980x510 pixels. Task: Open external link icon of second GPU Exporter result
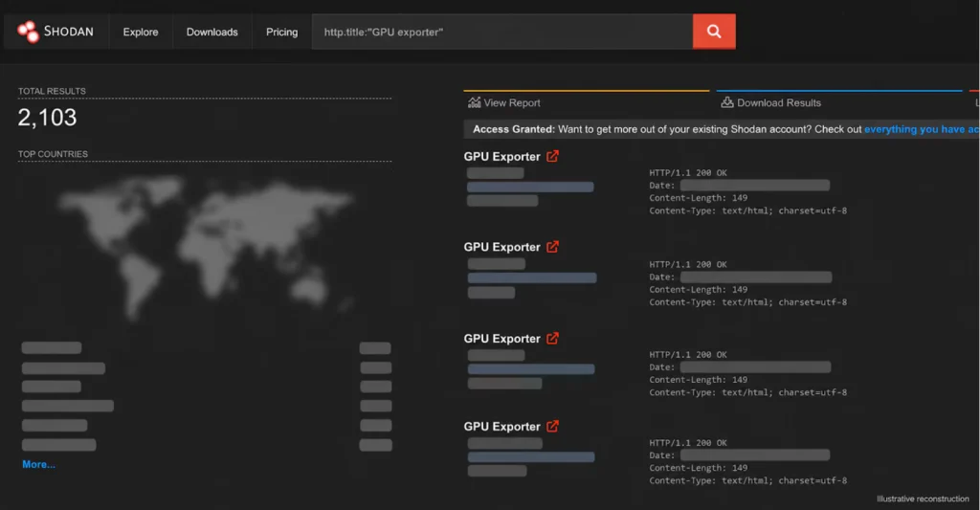[552, 247]
